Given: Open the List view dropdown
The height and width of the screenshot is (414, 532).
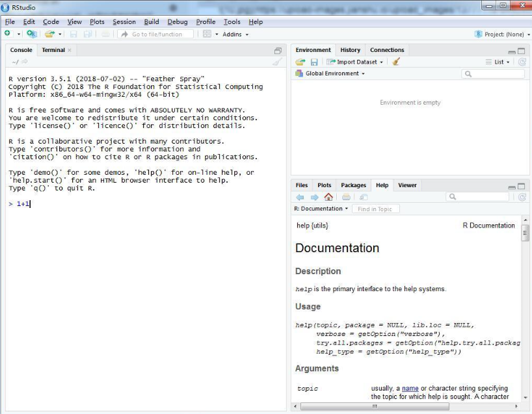Looking at the screenshot, I should pyautogui.click(x=498, y=62).
